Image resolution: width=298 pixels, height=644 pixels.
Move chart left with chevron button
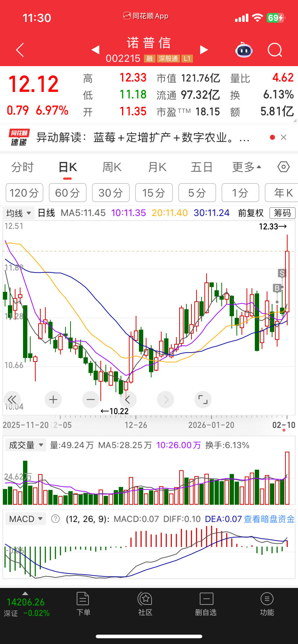click(128, 400)
